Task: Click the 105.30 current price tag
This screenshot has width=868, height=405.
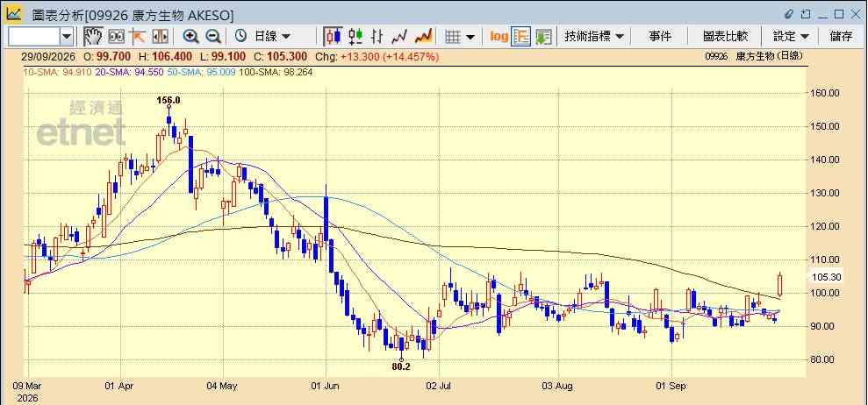Action: tap(826, 278)
